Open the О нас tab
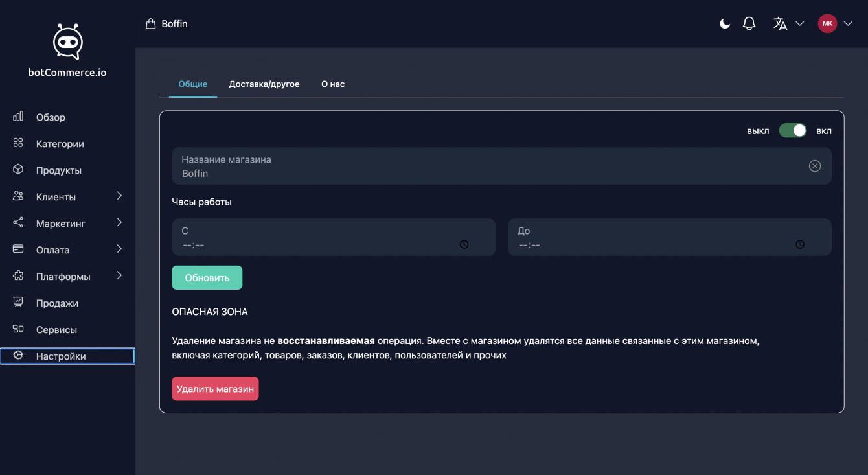868x475 pixels. point(333,84)
